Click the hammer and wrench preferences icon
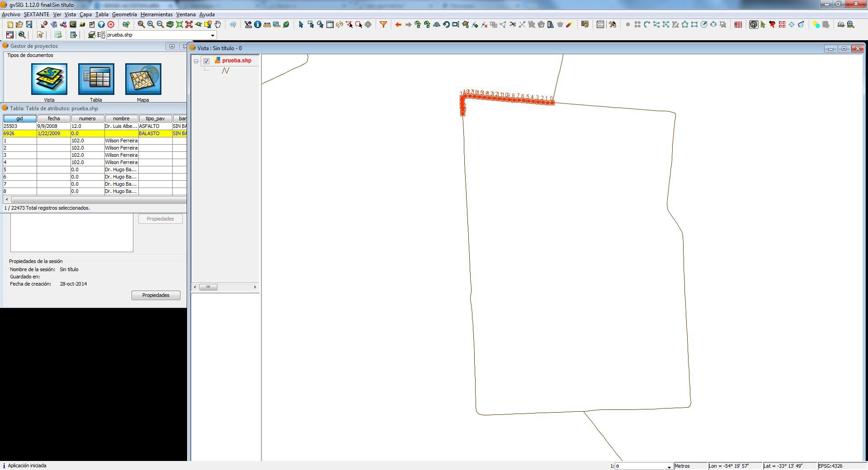This screenshot has height=470, width=868. point(613,25)
